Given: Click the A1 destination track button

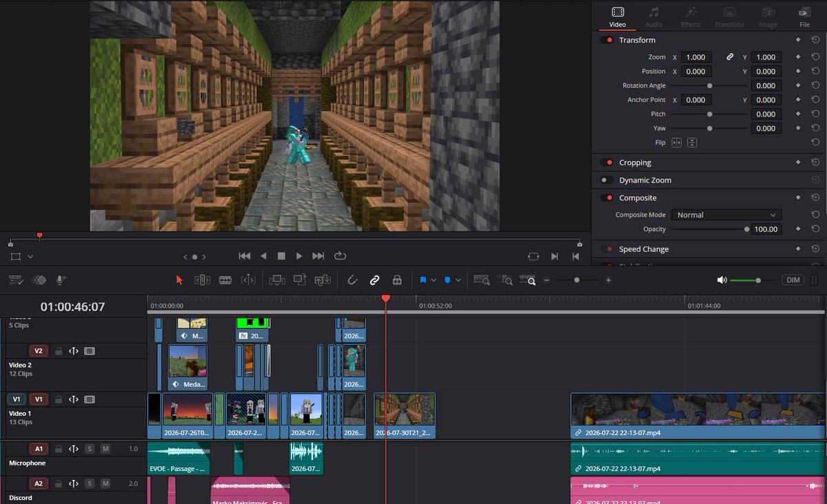Looking at the screenshot, I should click(x=39, y=449).
